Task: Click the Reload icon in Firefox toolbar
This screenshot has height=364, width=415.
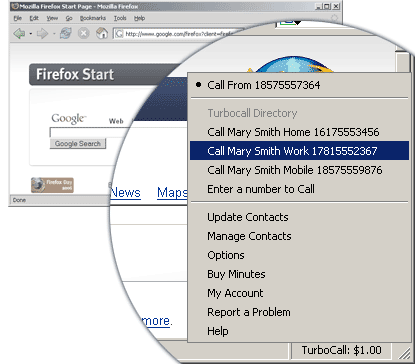Action: (x=66, y=33)
